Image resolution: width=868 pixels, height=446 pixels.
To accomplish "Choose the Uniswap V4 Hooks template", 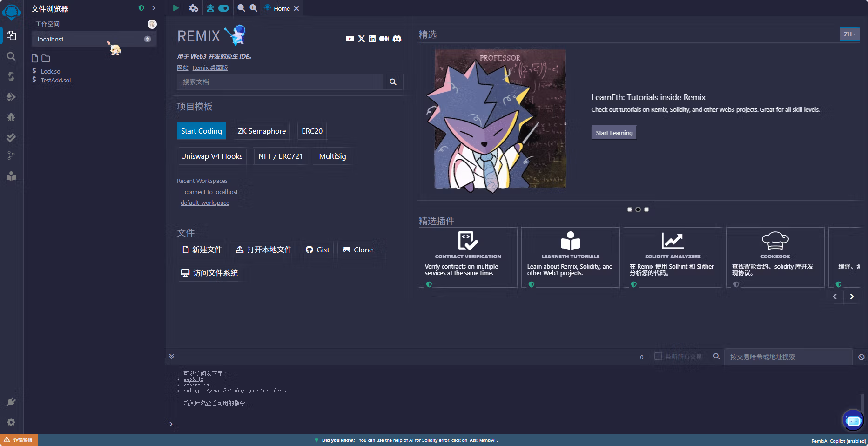I will [212, 156].
